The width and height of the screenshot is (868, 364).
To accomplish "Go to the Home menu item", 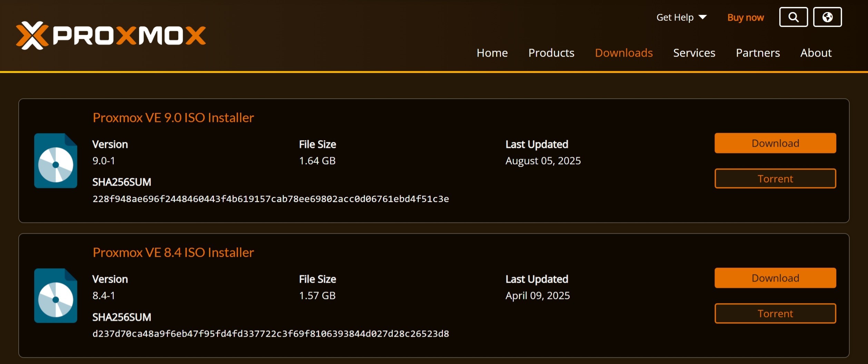I will point(492,53).
